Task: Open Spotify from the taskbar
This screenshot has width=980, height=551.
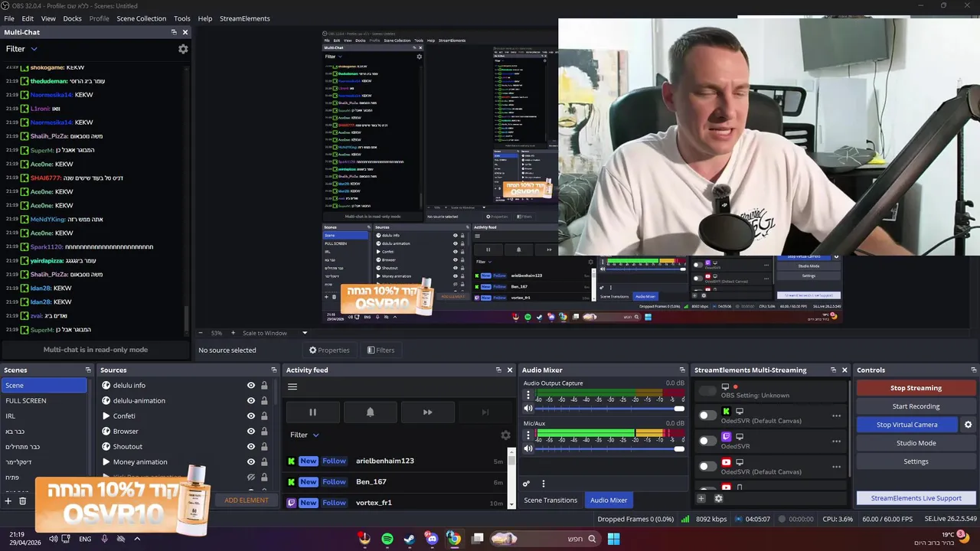Action: (x=387, y=539)
